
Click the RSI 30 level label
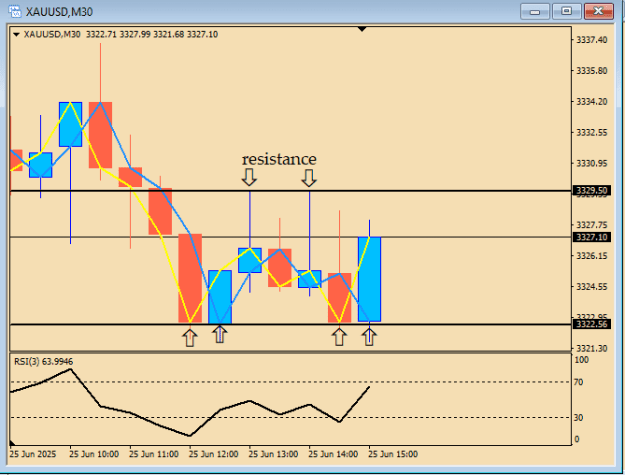578,418
